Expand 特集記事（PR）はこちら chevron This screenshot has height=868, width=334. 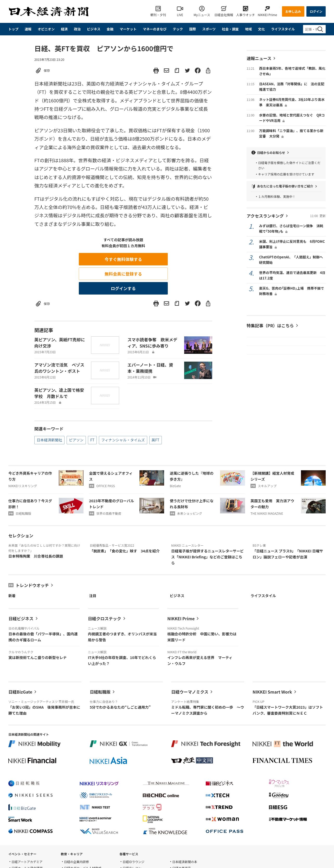click(x=297, y=325)
